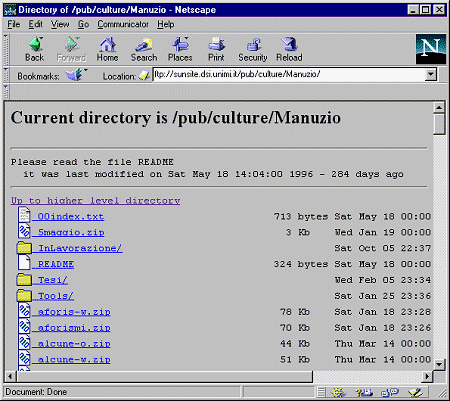Click the aforis-w.zip archive icon
The image size is (450, 401).
click(x=24, y=310)
